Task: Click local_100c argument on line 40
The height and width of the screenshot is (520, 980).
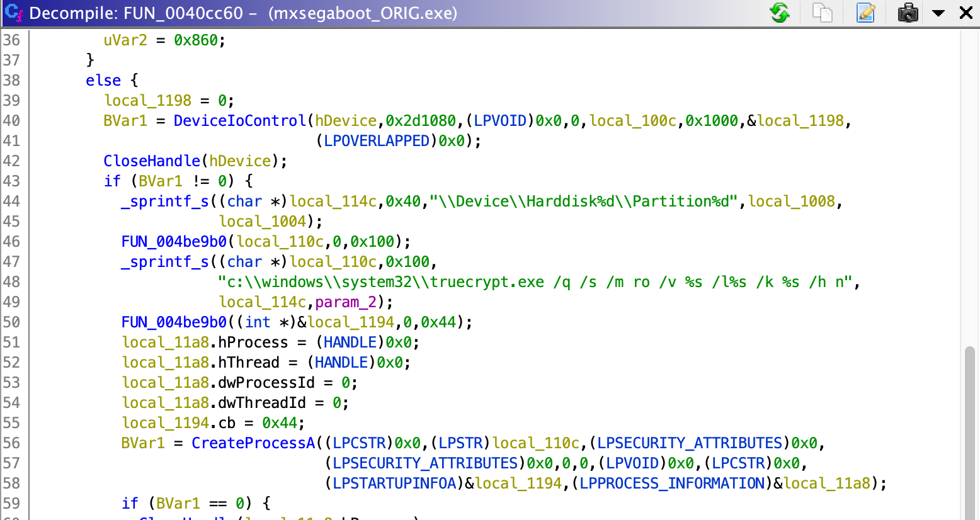Action: 633,120
